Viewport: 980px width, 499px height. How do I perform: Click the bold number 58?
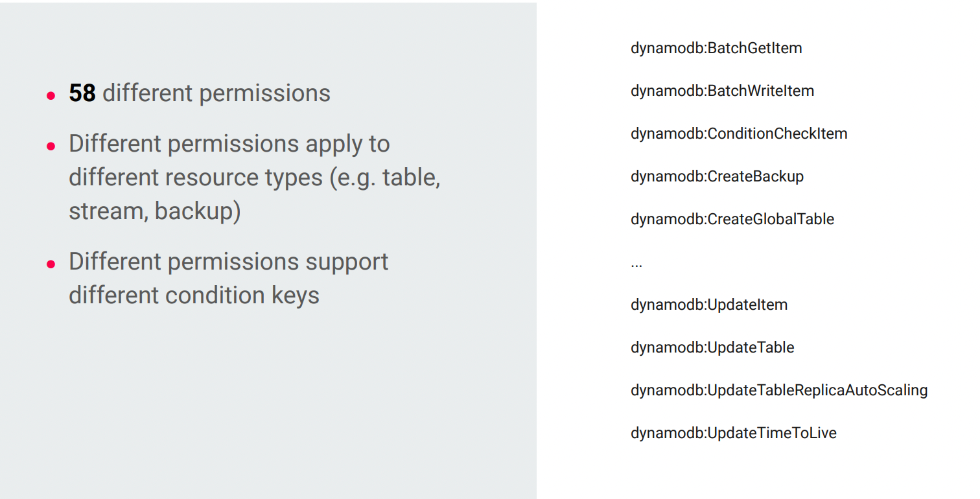click(x=82, y=93)
